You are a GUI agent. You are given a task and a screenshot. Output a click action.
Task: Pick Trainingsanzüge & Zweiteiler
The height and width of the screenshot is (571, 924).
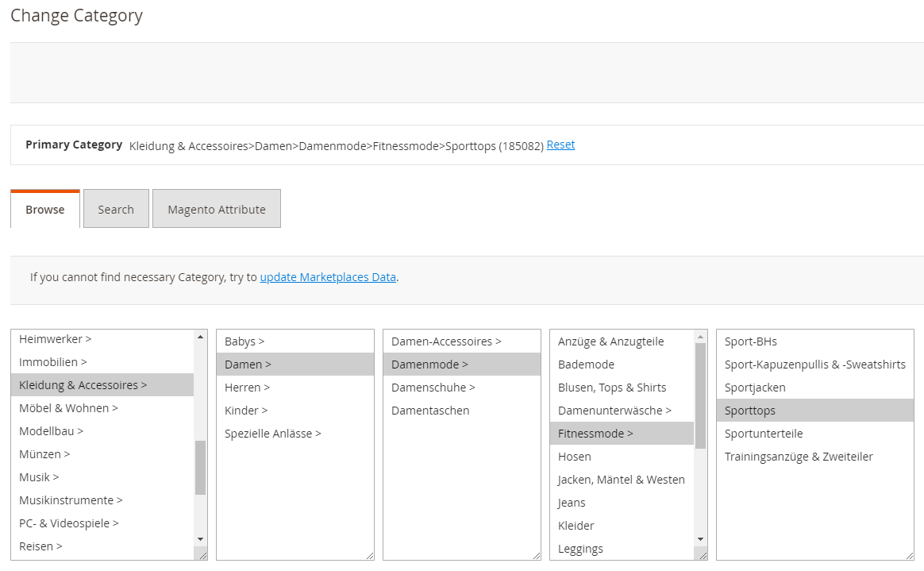coord(799,456)
